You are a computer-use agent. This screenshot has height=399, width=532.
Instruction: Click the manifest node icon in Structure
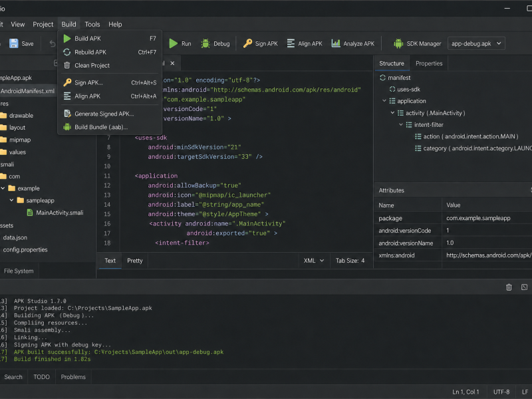point(383,78)
